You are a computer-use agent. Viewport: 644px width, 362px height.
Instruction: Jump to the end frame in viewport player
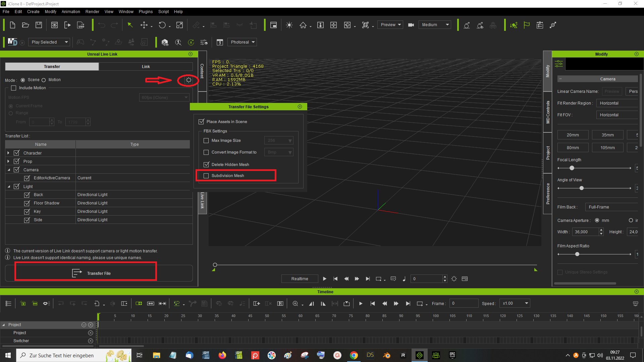[x=368, y=279]
